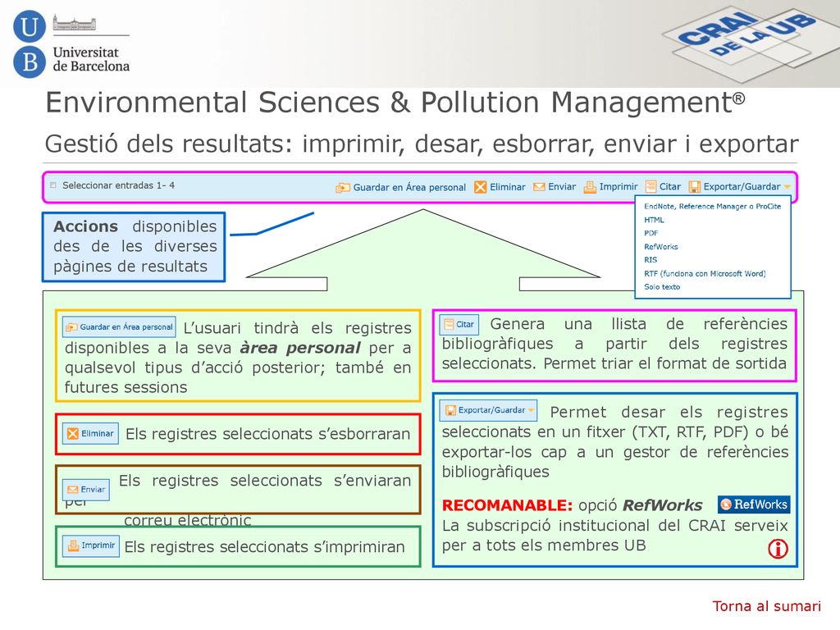Click 'RECOMANABLE:' red text
The width and height of the screenshot is (840, 630).
pyautogui.click(x=507, y=505)
